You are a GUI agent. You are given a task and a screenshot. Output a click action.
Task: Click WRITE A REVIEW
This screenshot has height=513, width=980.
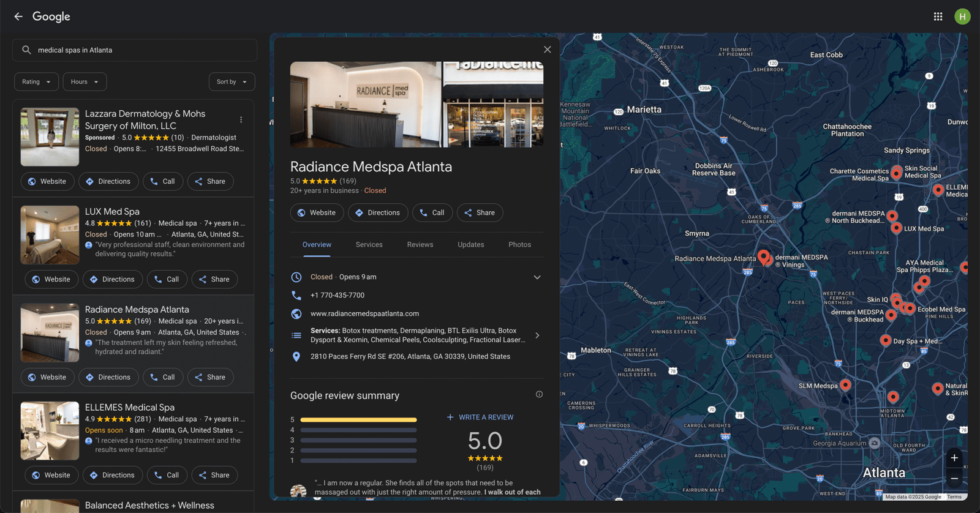[x=480, y=417]
